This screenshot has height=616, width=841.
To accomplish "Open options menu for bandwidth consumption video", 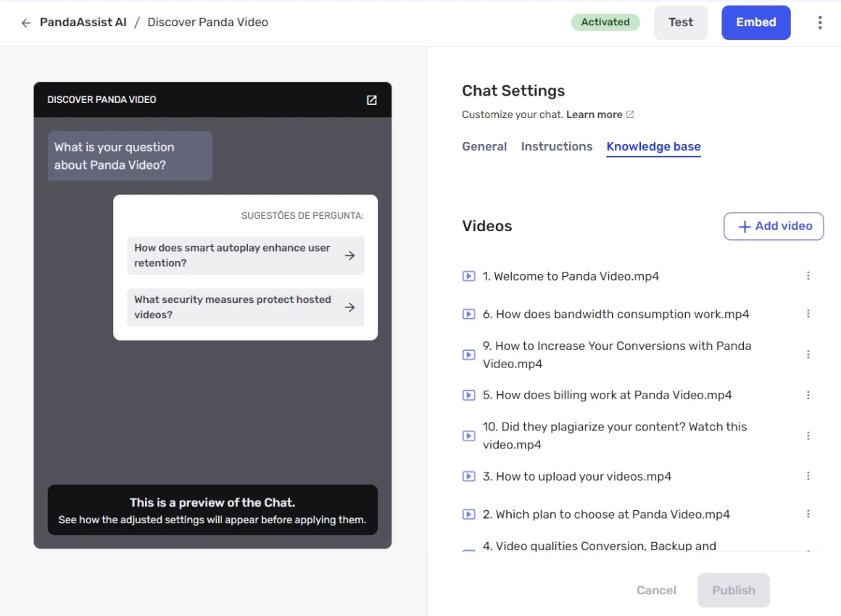I will pos(808,314).
